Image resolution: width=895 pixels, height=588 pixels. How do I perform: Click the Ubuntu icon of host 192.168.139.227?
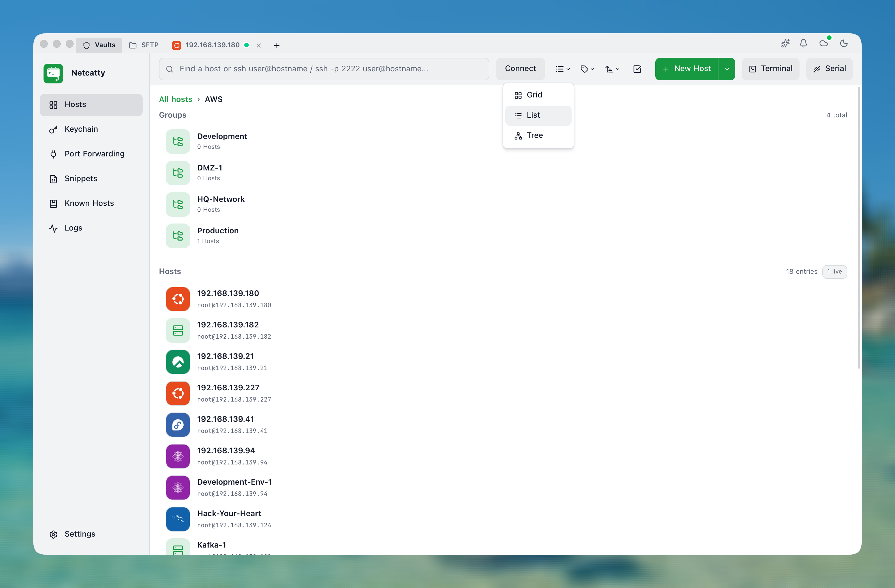[178, 393]
